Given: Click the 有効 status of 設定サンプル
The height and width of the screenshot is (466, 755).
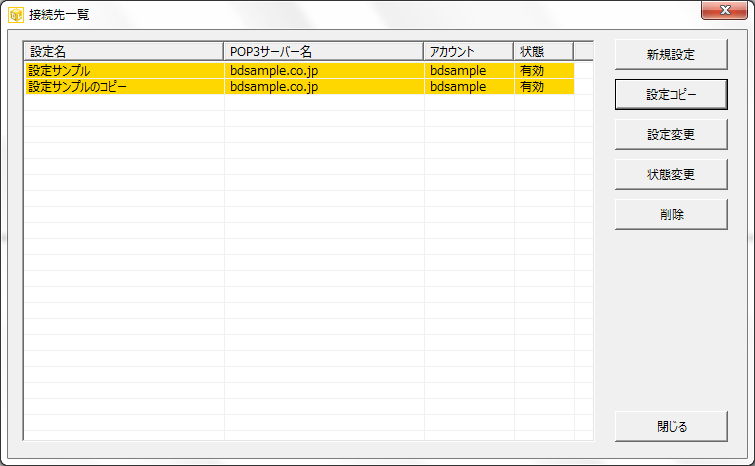Looking at the screenshot, I should [532, 71].
